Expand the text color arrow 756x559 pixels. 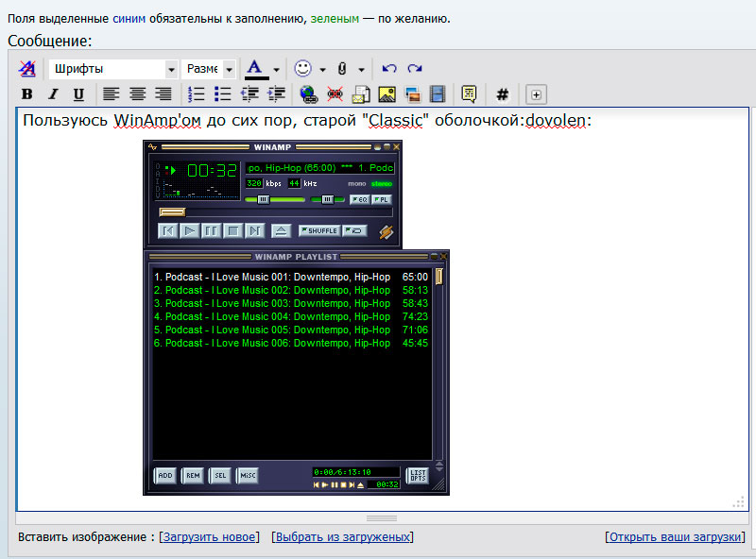coord(276,69)
